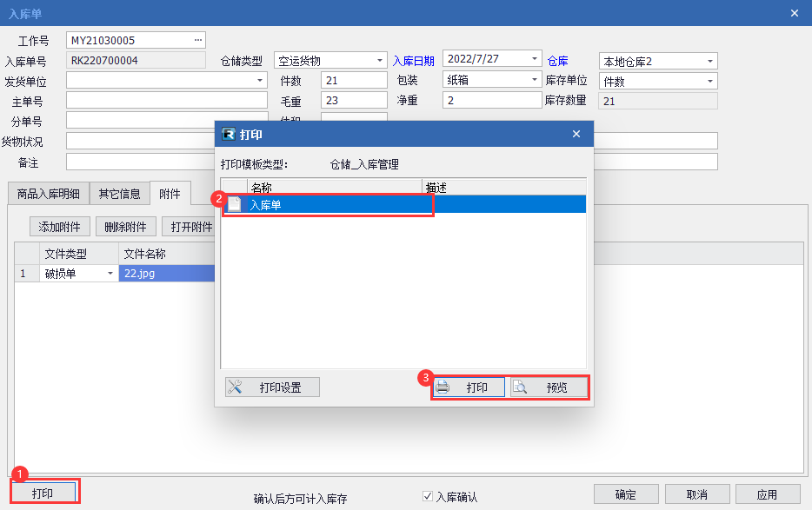The image size is (812, 510).
Task: Click the 添加附件 button
Action: click(x=60, y=227)
